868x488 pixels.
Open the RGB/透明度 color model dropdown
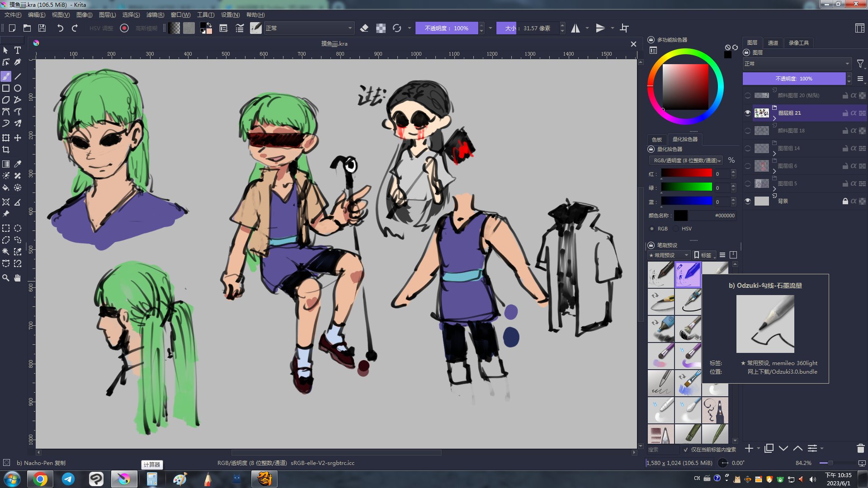click(687, 160)
